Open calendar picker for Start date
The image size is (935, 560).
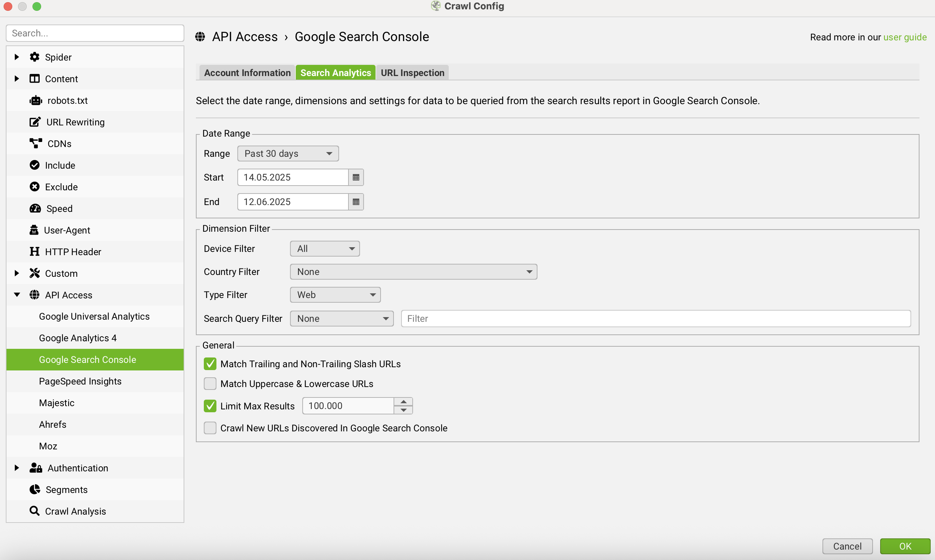[356, 177]
